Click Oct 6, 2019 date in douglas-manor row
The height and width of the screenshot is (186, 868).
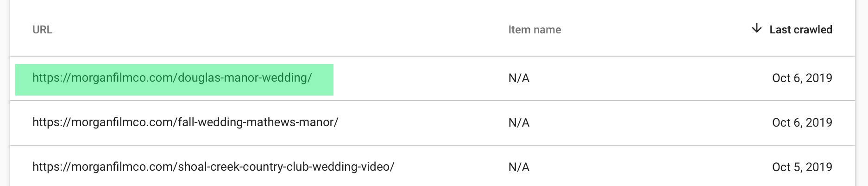[x=802, y=78]
